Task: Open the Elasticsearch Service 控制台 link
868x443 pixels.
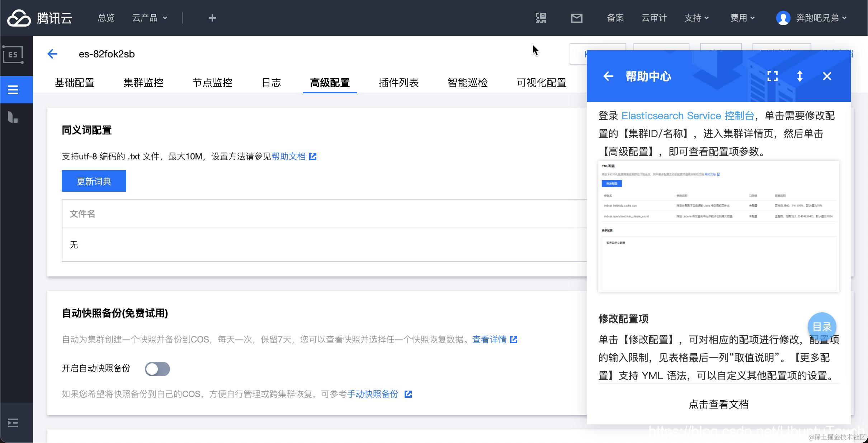Action: coord(688,116)
